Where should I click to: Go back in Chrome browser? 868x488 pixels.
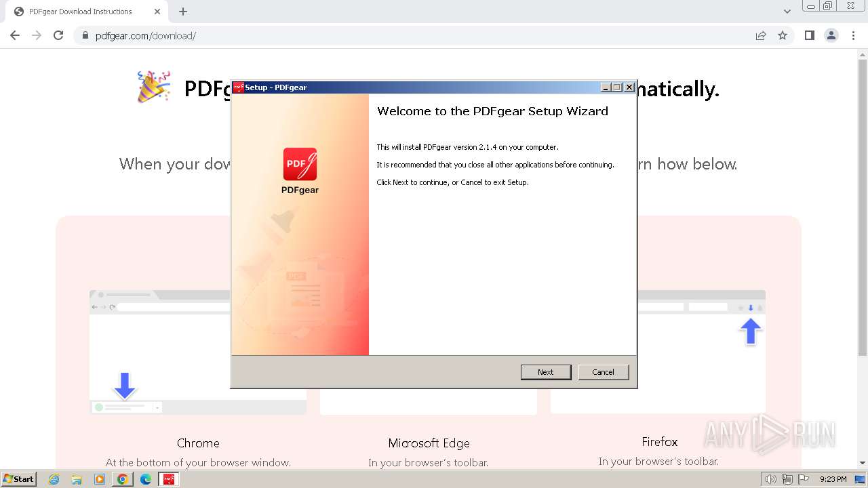tap(15, 35)
